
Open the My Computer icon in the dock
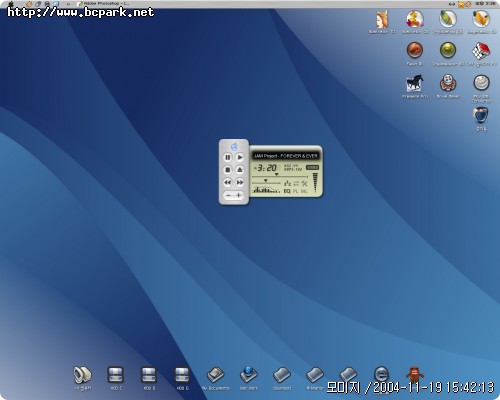(x=82, y=378)
